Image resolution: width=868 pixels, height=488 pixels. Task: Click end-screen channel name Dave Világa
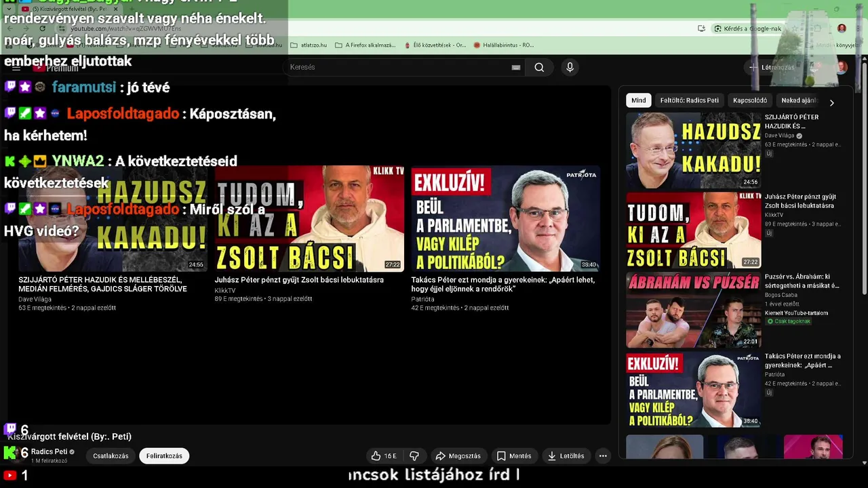35,299
